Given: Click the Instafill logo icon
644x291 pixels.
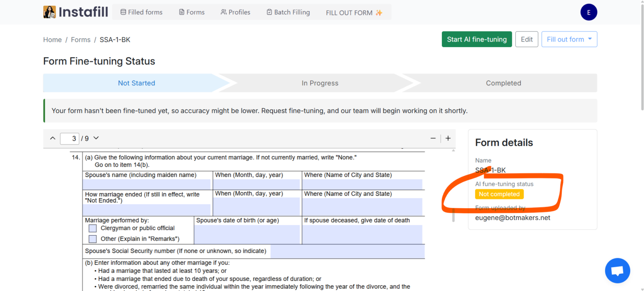Looking at the screenshot, I should (49, 12).
